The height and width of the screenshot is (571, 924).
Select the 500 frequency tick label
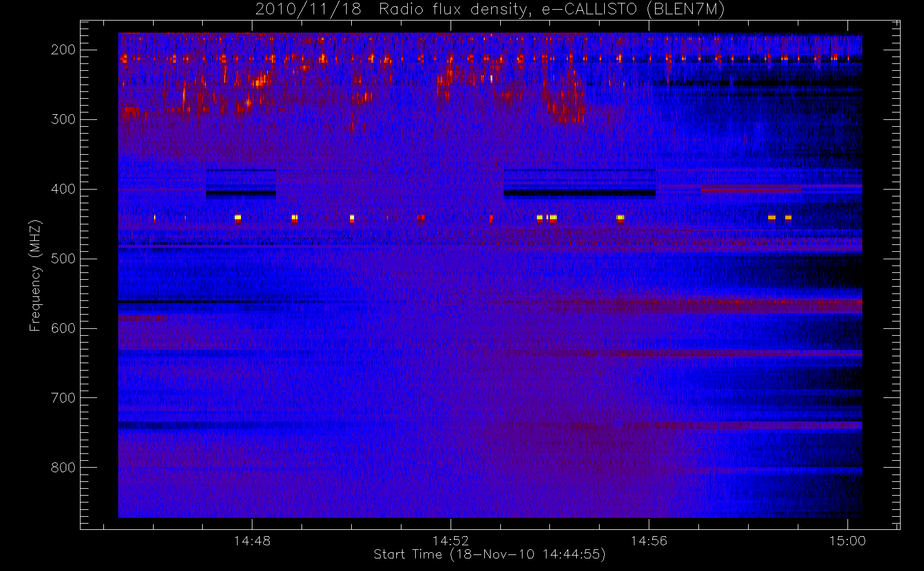(x=63, y=259)
